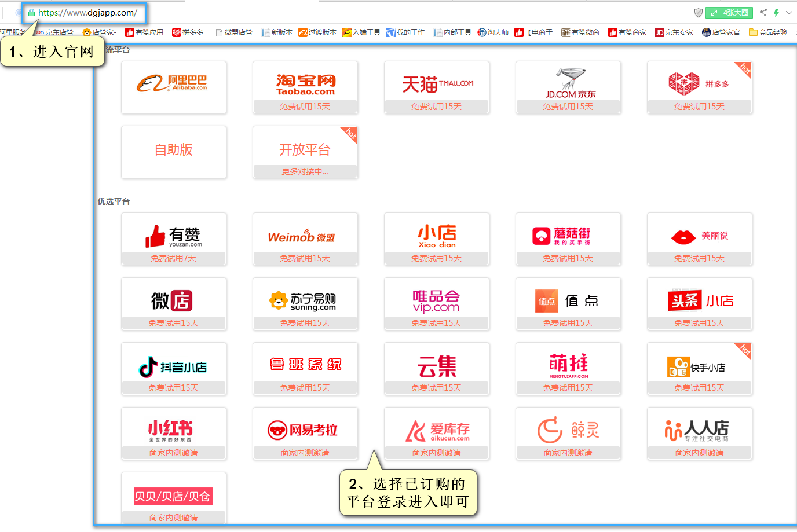Choose the 云集 platform card
This screenshot has width=797, height=532.
click(x=437, y=369)
